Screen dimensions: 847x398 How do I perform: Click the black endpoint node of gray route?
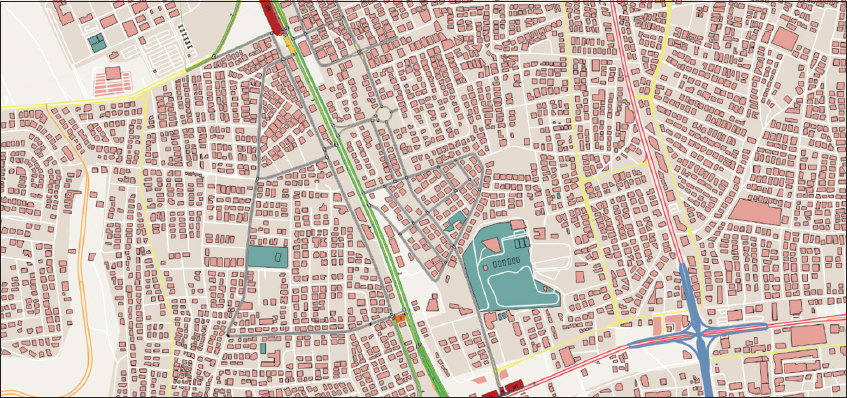point(228,336)
